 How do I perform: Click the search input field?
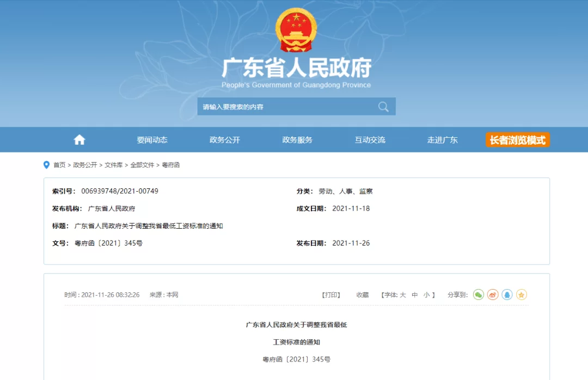[x=286, y=107]
